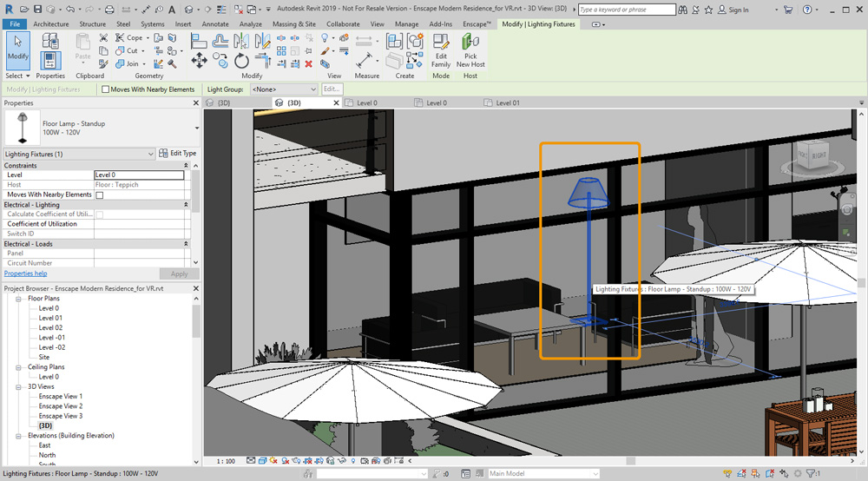This screenshot has height=481, width=868.
Task: Select East elevation in Project Browser
Action: pos(44,445)
